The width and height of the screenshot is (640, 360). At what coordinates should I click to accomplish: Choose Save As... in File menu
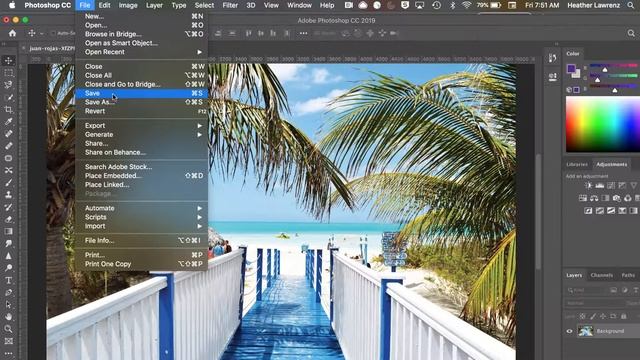pos(141,102)
